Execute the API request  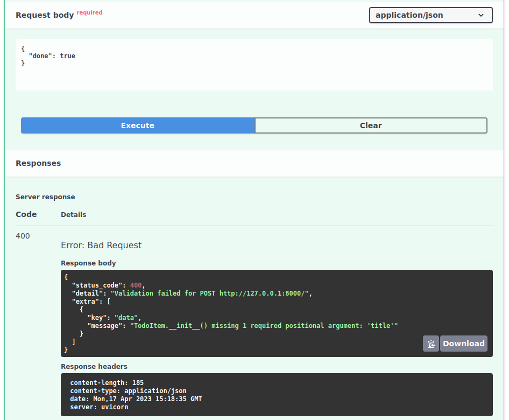point(138,125)
